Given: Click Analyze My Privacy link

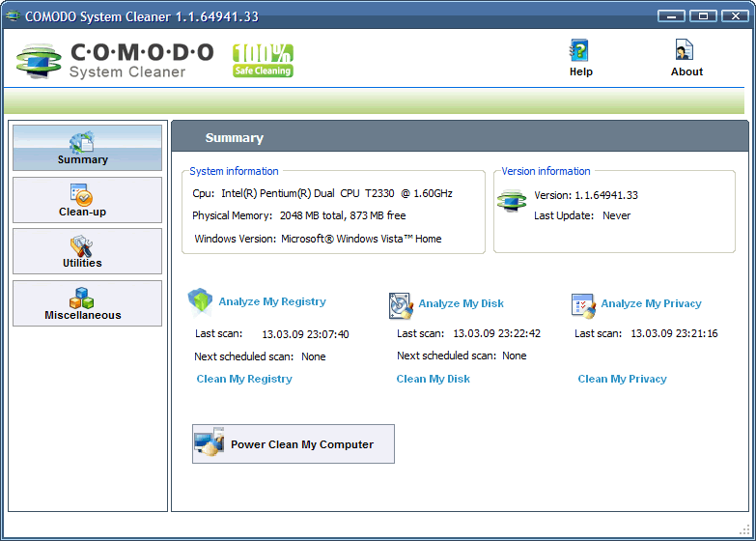Looking at the screenshot, I should [651, 303].
